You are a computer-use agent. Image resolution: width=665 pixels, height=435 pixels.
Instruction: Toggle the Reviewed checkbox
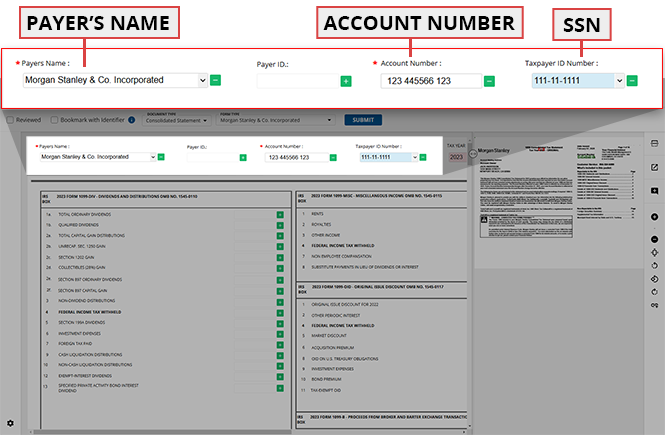[x=10, y=120]
